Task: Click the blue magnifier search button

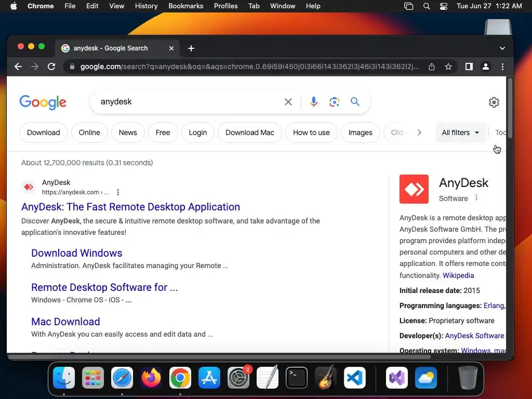Action: tap(355, 102)
